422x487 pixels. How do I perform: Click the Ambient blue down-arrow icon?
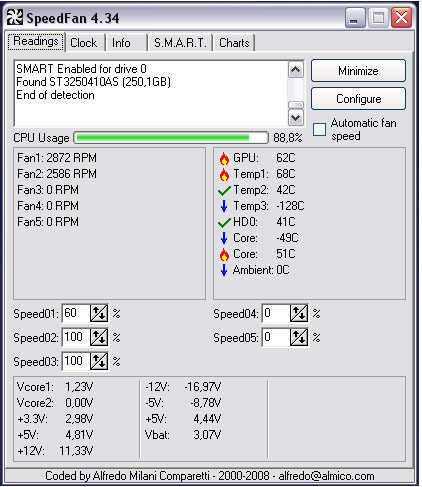[224, 270]
